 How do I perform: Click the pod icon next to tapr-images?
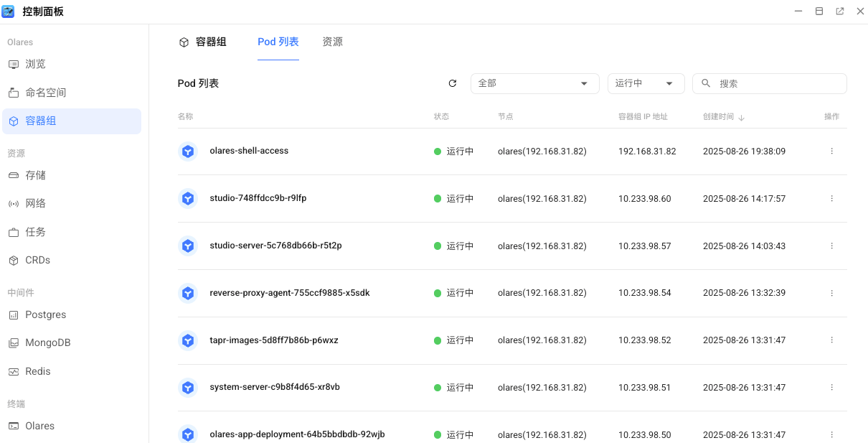tap(188, 340)
